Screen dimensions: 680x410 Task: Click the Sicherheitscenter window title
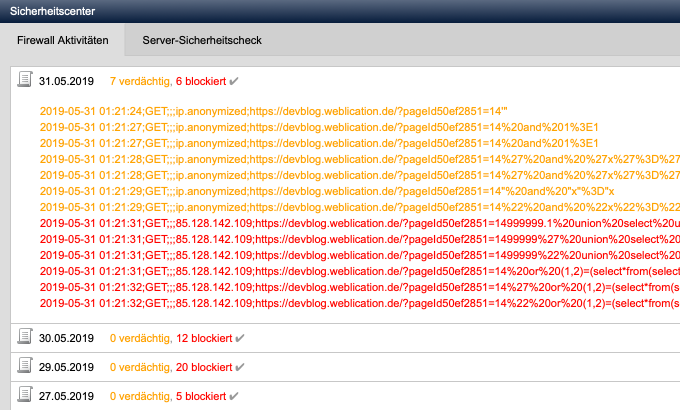(52, 11)
